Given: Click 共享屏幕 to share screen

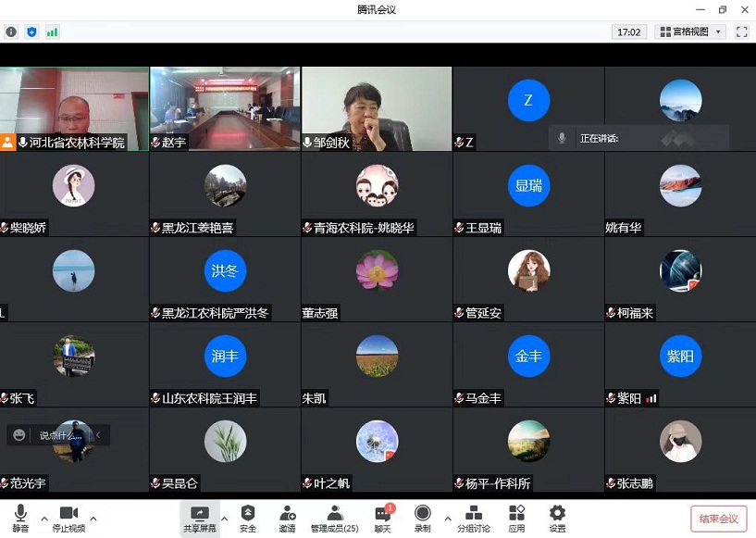Looking at the screenshot, I should (199, 518).
